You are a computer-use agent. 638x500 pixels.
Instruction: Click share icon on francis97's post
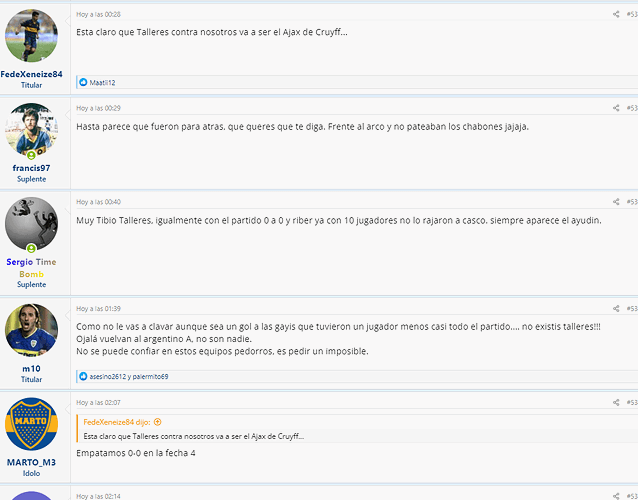tap(616, 108)
